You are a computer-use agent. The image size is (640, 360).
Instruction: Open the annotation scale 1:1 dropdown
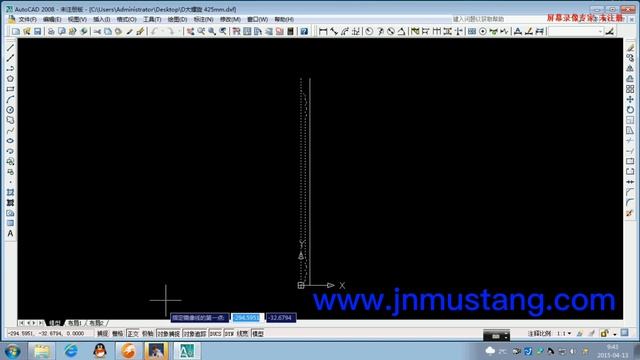[x=565, y=333]
